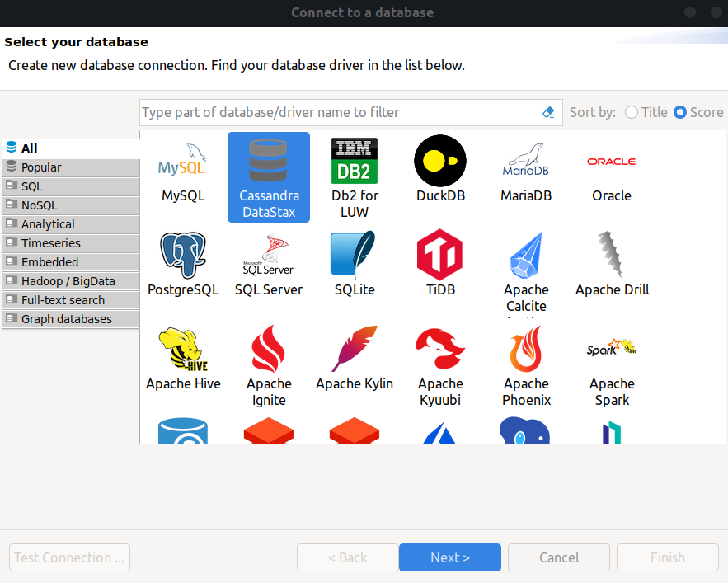Image resolution: width=728 pixels, height=583 pixels.
Task: Pick the PostgreSQL elephant icon
Action: click(182, 255)
